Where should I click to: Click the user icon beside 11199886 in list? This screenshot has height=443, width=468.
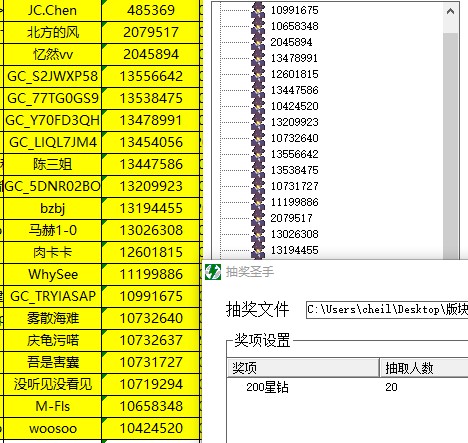click(x=258, y=202)
